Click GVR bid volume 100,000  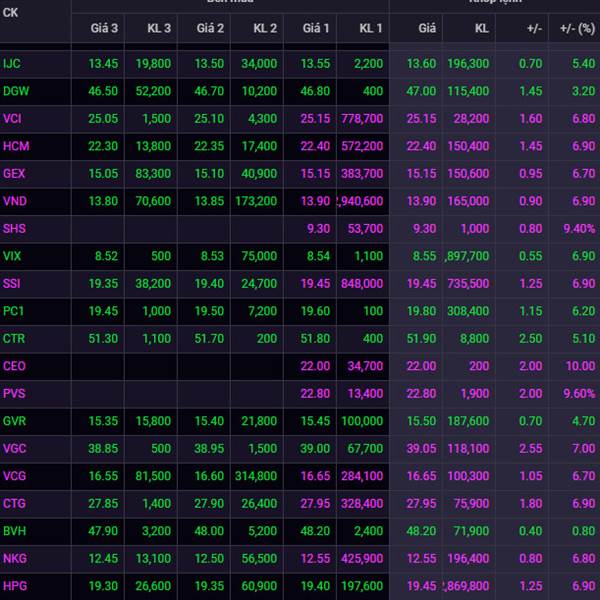[362, 421]
